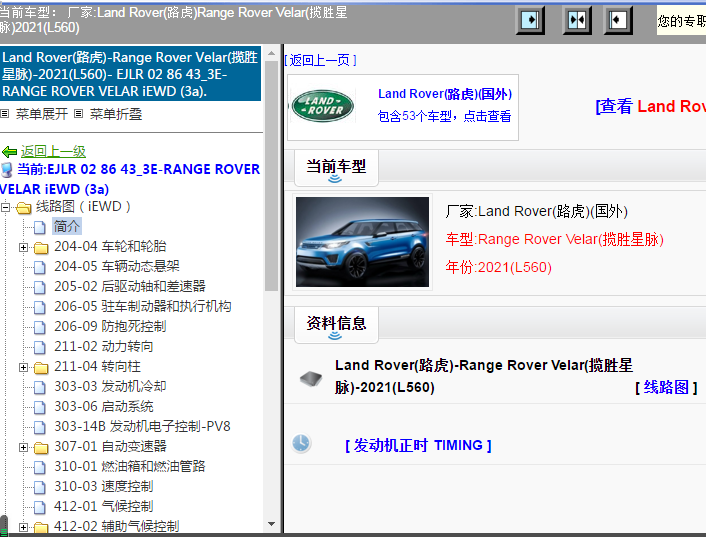Click the page icon of 206-05 驻车制动器和执行机构
Image resolution: width=706 pixels, height=537 pixels.
coord(40,307)
